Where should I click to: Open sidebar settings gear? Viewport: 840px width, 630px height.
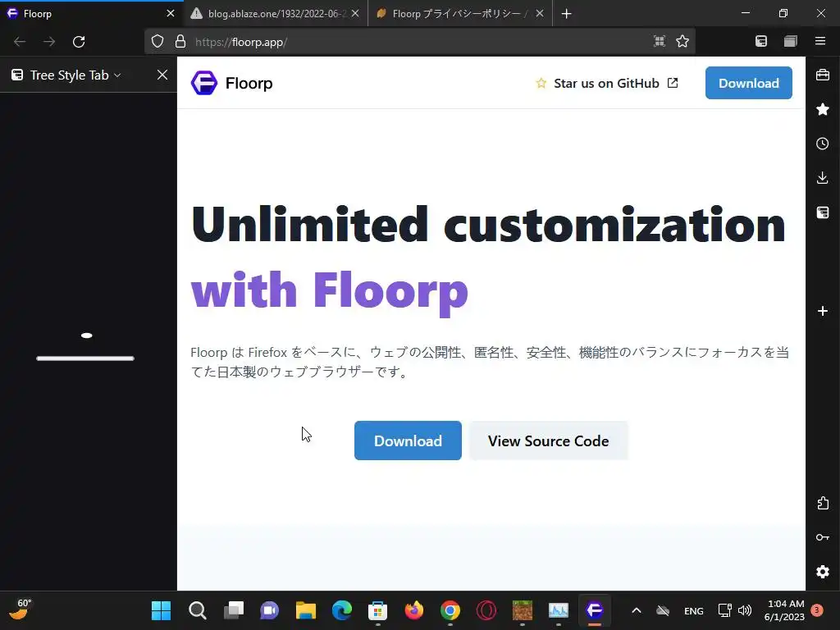coord(823,572)
